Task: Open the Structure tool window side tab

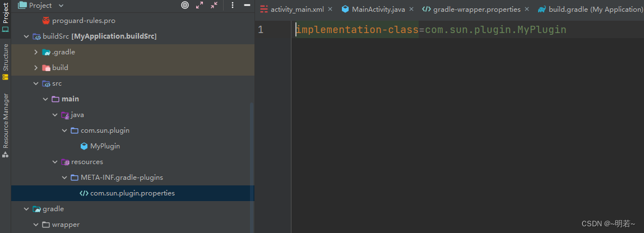Action: [6, 62]
